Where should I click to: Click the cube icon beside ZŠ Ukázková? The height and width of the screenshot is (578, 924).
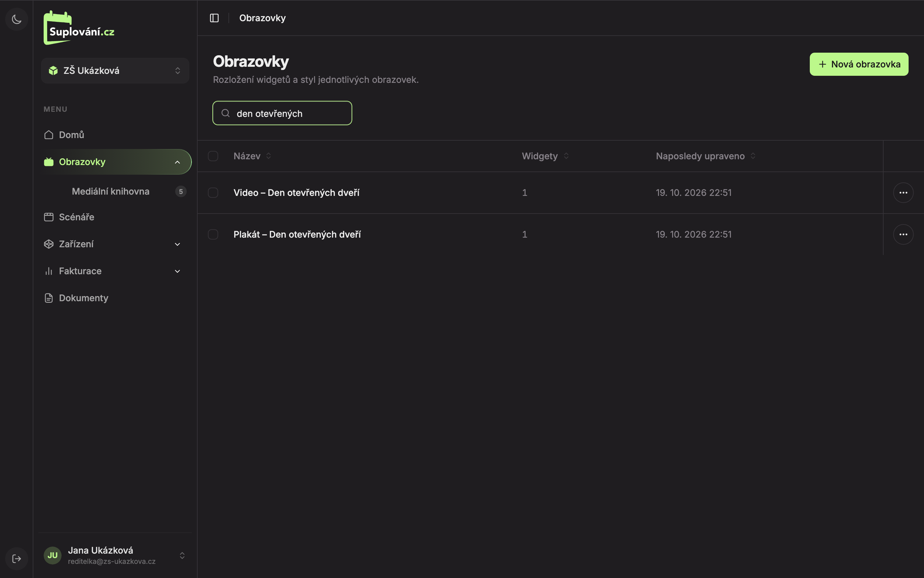coord(53,70)
